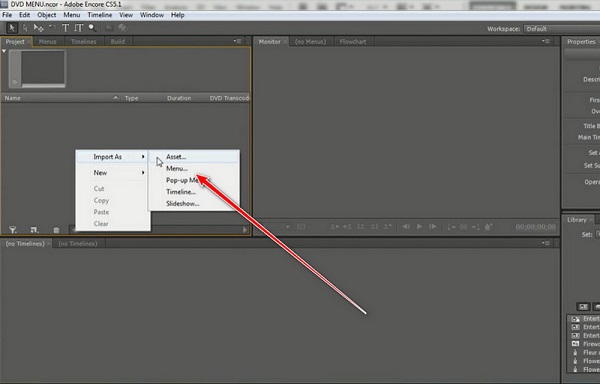Open the Edit menu
The height and width of the screenshot is (384, 600).
point(24,15)
